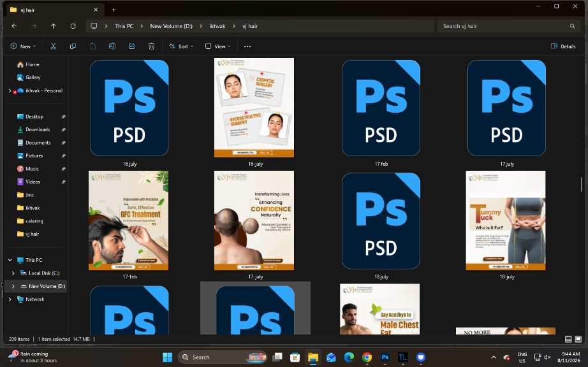Go up one folder level with the up arrow
The height and width of the screenshot is (367, 588).
tap(53, 26)
